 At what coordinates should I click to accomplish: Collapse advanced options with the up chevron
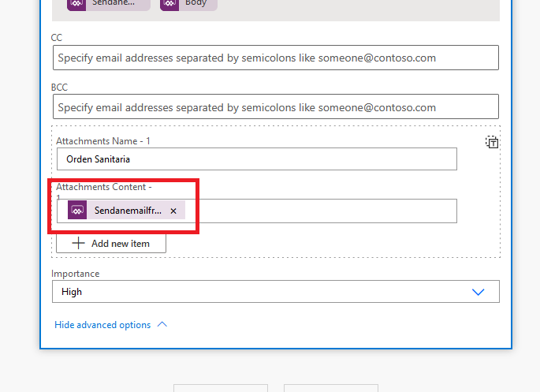(162, 324)
